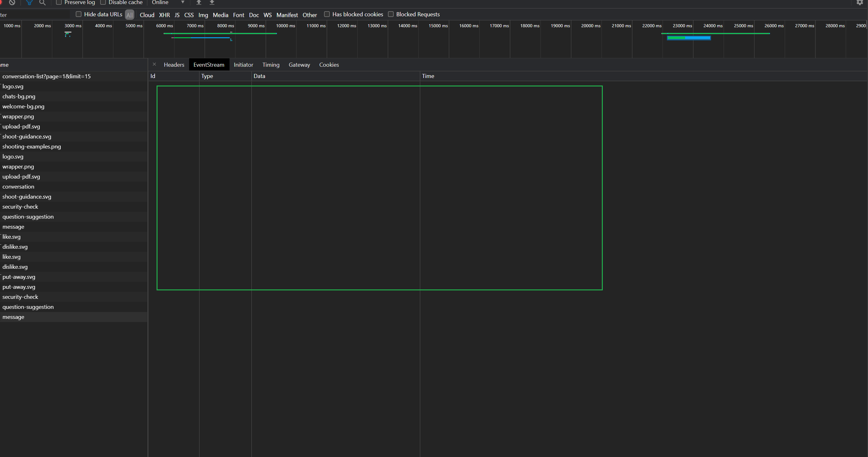Switch to the Headers tab
The width and height of the screenshot is (868, 457).
point(174,65)
